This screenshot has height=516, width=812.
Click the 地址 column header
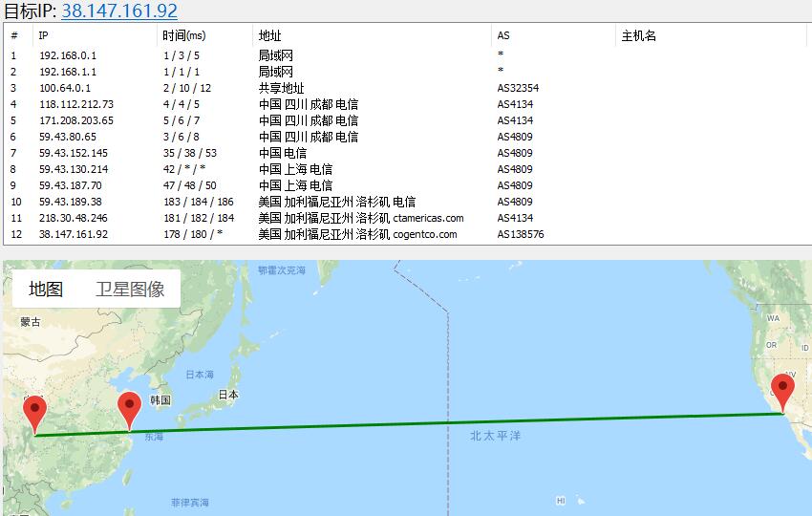click(x=269, y=36)
